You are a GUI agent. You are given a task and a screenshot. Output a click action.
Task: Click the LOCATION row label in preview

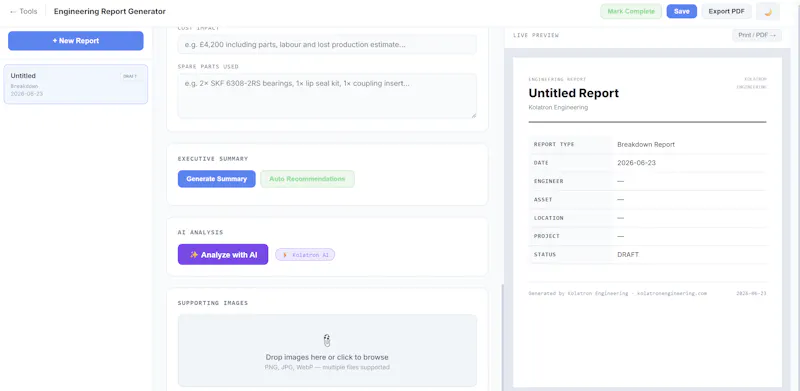(548, 218)
